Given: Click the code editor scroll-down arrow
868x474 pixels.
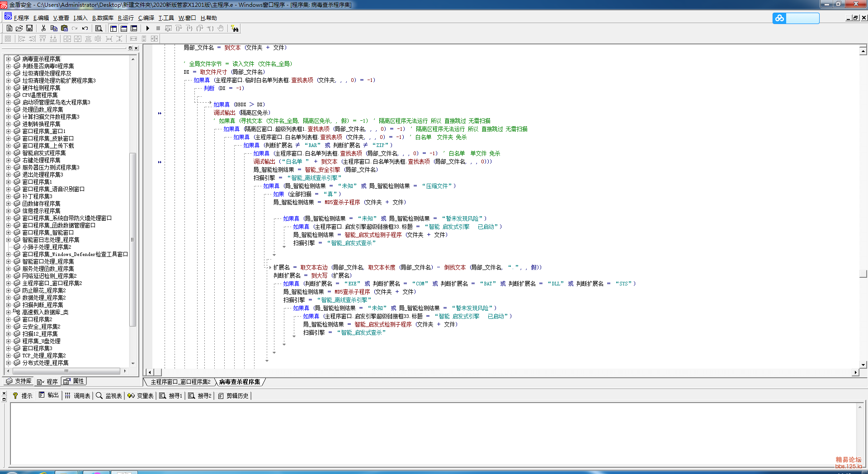Looking at the screenshot, I should (x=863, y=365).
